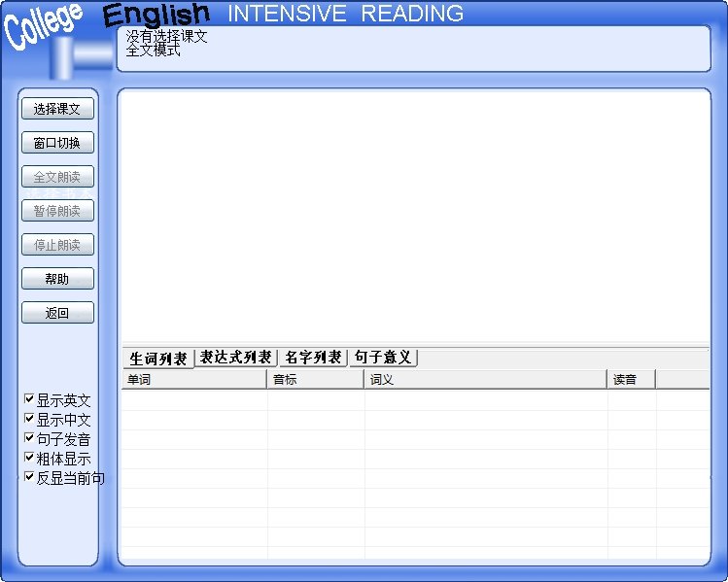
Task: Start reading with the 全文朗读 button
Action: click(x=57, y=177)
